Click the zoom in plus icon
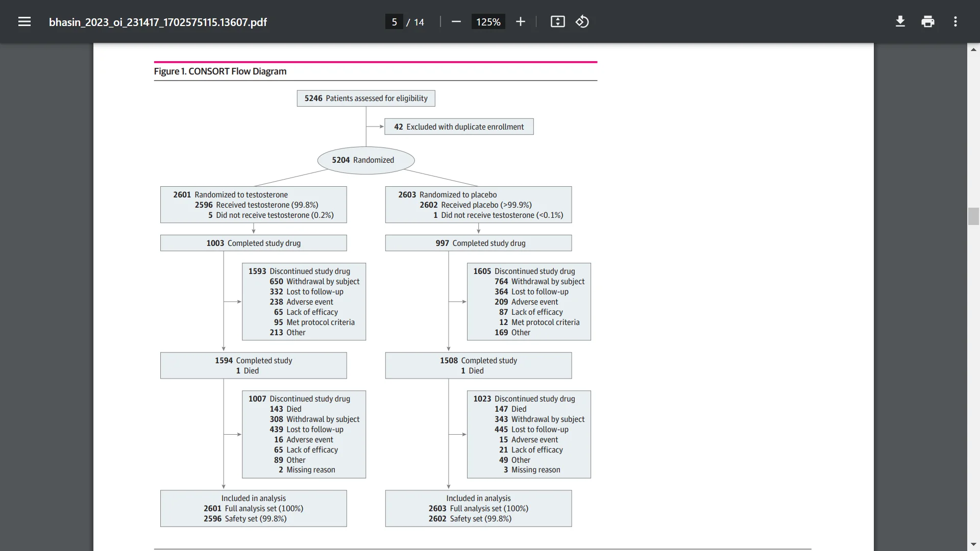Viewport: 980px width, 551px height. (521, 22)
